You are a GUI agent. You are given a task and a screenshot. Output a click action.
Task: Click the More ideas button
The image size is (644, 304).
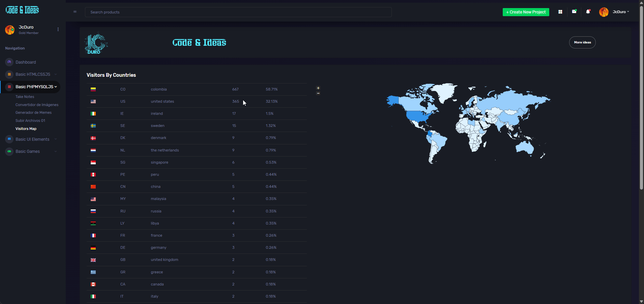582,42
